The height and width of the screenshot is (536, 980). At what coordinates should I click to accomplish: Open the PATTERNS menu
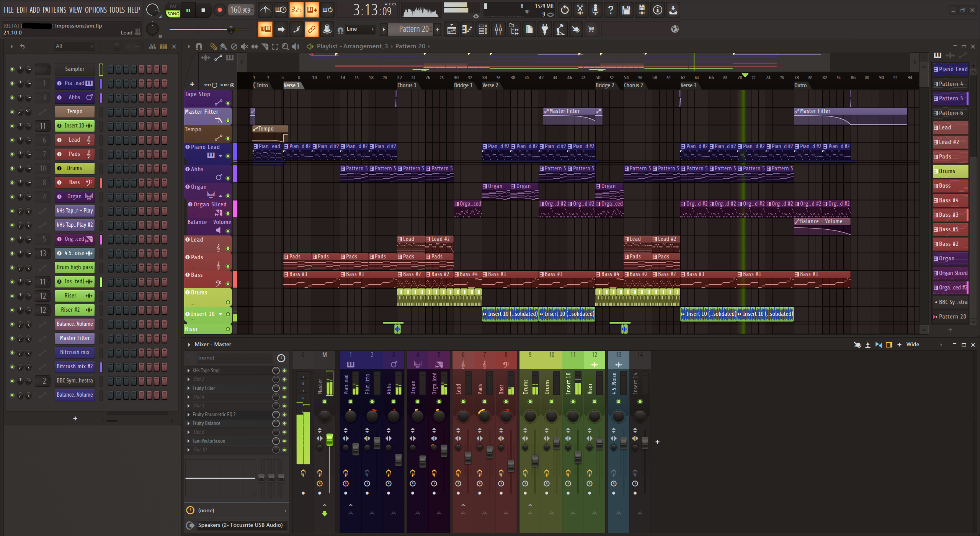[54, 10]
